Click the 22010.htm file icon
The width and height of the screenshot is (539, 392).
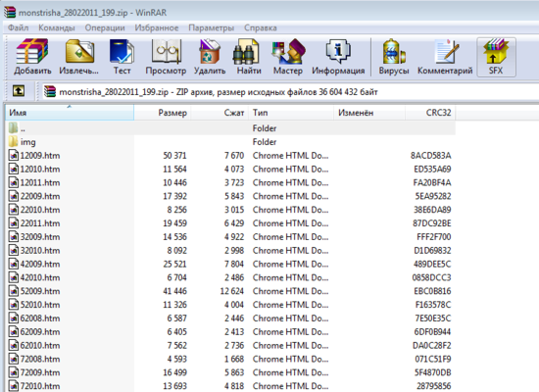coord(14,210)
